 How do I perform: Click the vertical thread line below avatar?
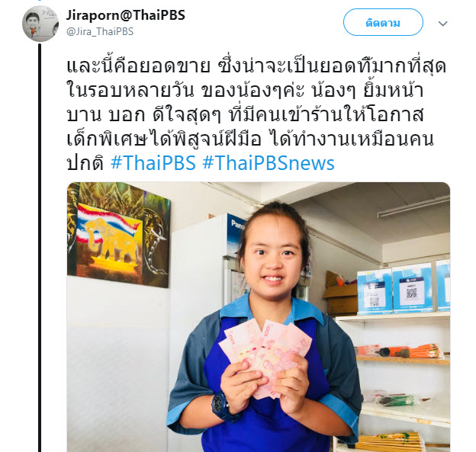click(40, 247)
